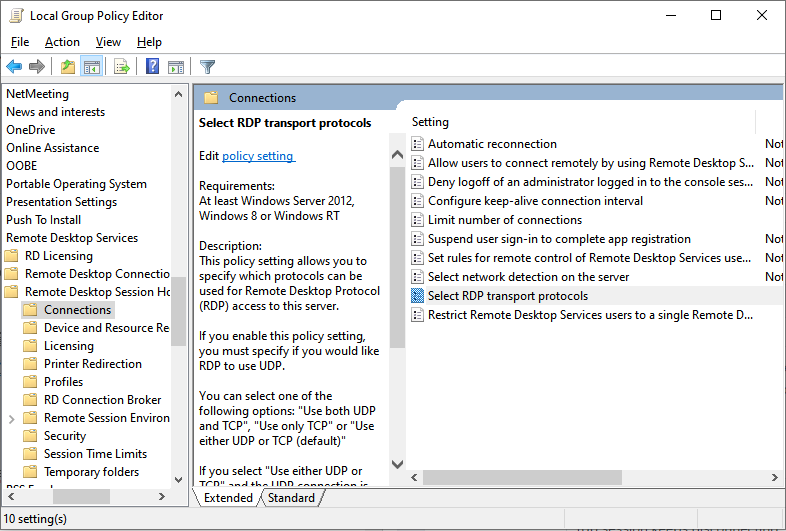Click the Export List toolbar icon
Viewport: 786px width, 531px height.
click(x=122, y=67)
